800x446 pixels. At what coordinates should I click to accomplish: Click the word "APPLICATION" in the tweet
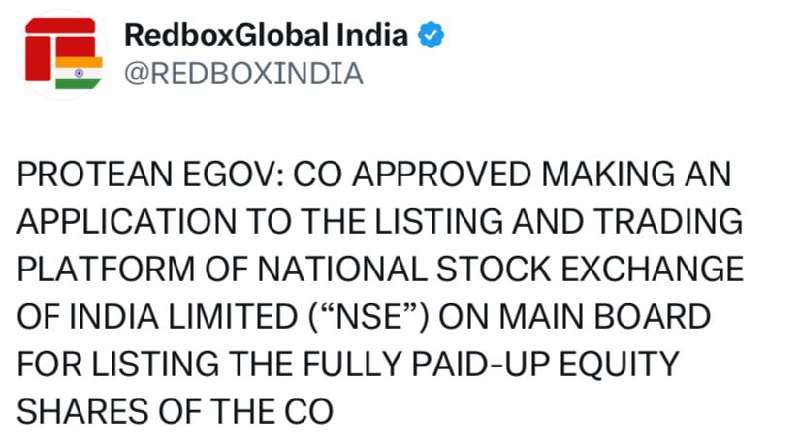(x=127, y=221)
